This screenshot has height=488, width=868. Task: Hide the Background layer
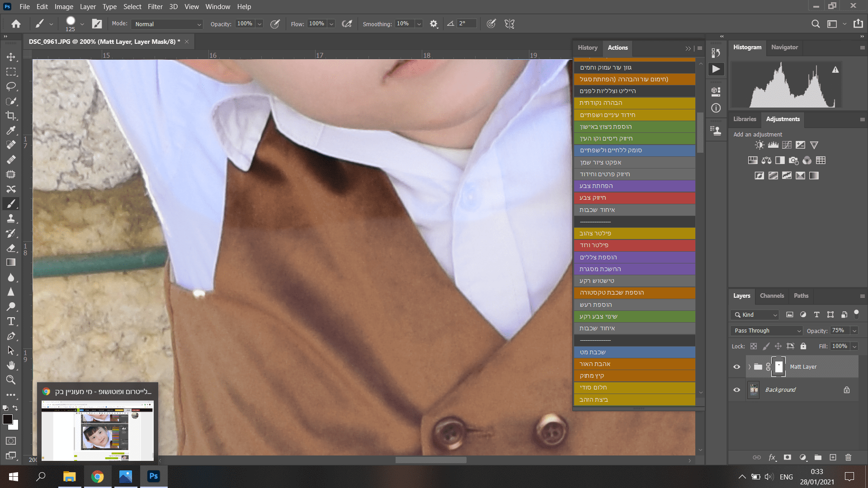(x=736, y=389)
